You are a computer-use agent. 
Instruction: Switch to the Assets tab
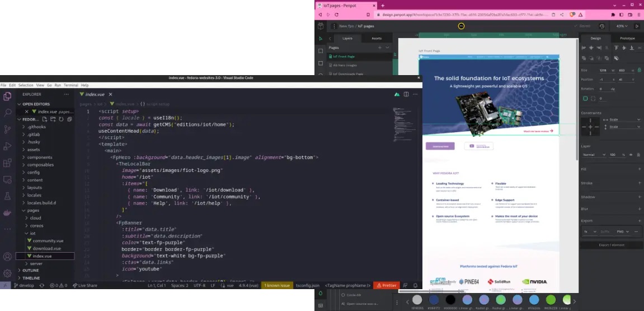click(x=377, y=39)
